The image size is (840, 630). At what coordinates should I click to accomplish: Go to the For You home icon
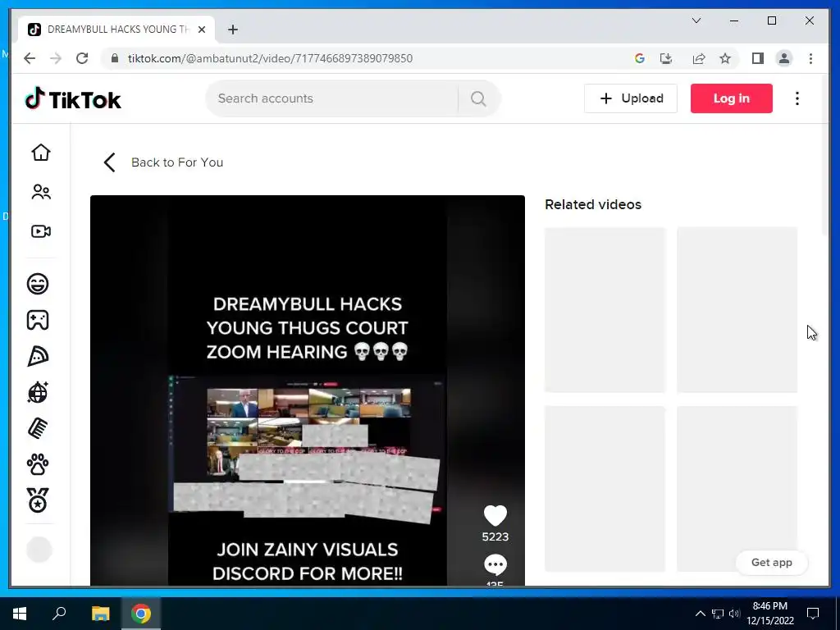click(41, 153)
